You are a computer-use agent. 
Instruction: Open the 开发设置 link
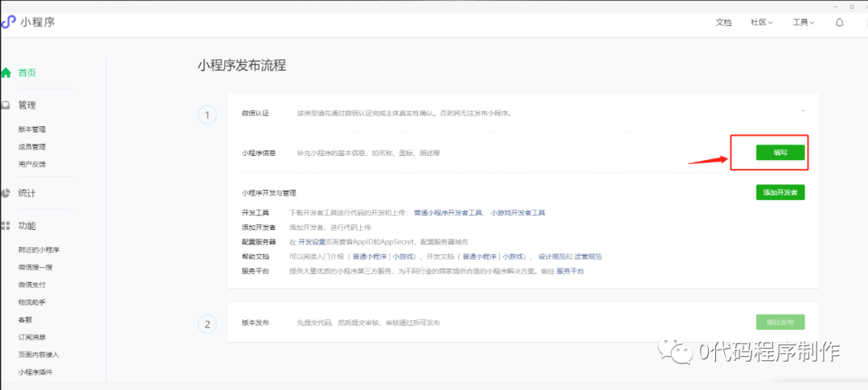312,242
